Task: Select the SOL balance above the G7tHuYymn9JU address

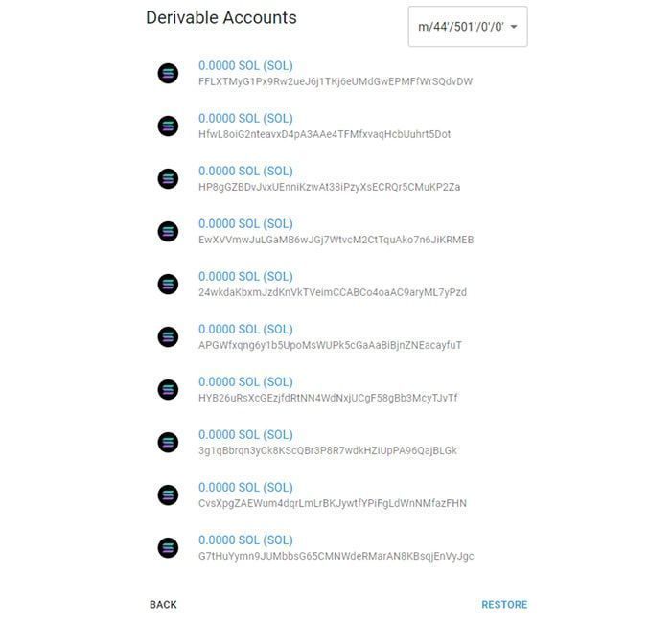Action: (x=245, y=540)
